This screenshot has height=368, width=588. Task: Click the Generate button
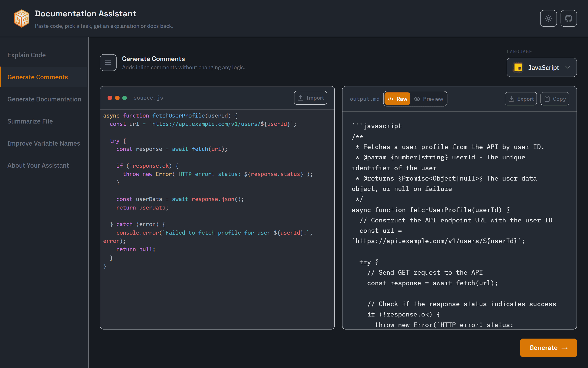point(548,348)
